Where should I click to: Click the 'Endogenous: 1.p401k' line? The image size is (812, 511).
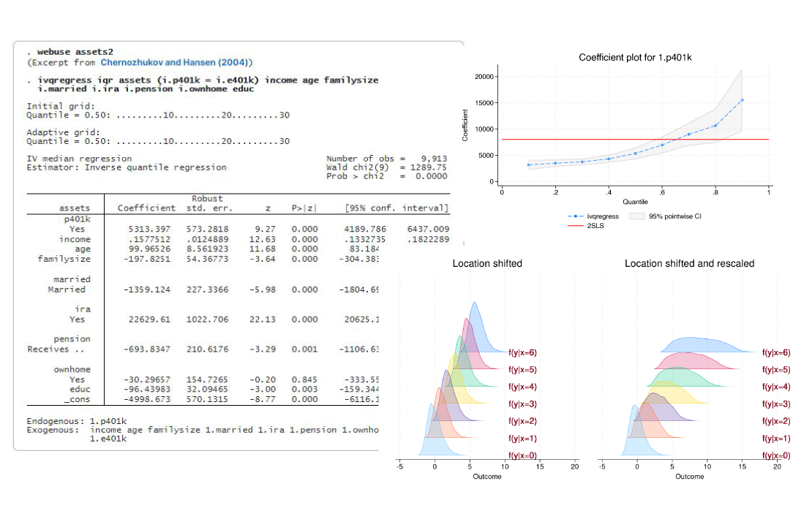click(77, 421)
